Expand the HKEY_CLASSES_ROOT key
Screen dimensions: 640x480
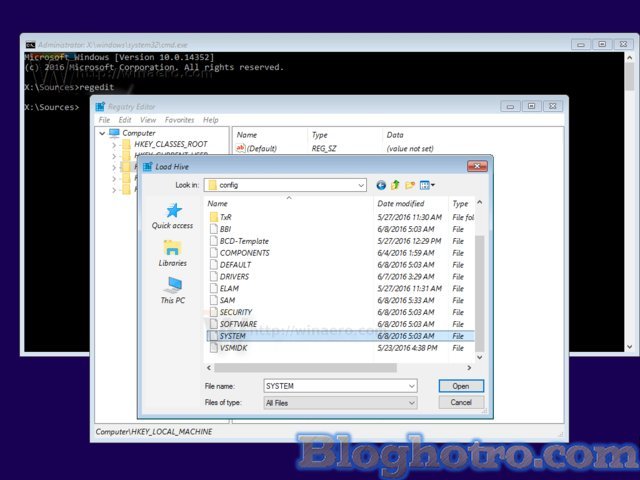point(114,144)
